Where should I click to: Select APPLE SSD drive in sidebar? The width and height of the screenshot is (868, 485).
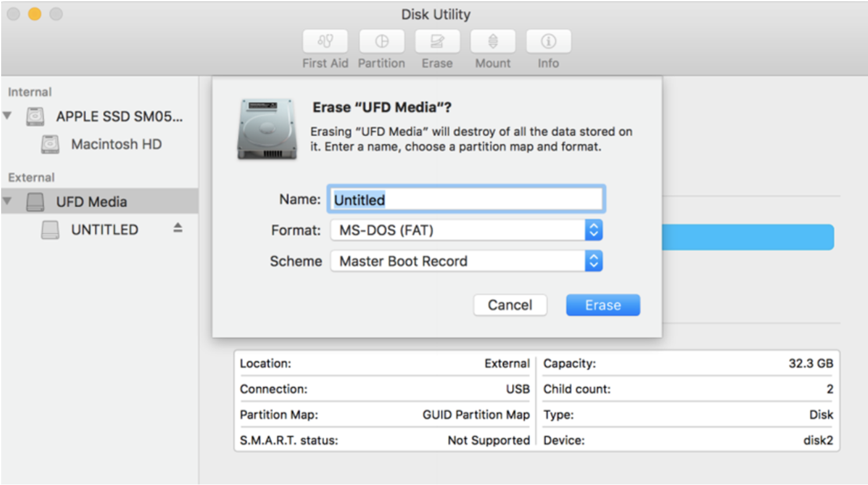tap(119, 116)
